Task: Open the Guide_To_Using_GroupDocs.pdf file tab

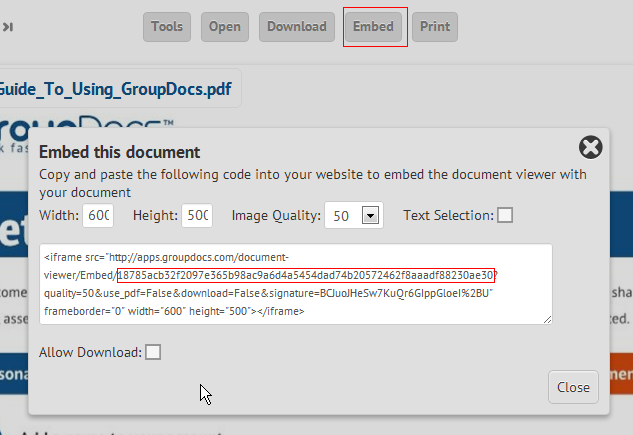Action: click(115, 89)
